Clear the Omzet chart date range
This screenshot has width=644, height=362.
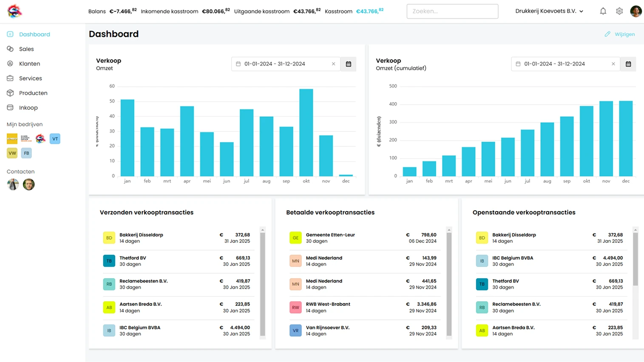pyautogui.click(x=333, y=64)
